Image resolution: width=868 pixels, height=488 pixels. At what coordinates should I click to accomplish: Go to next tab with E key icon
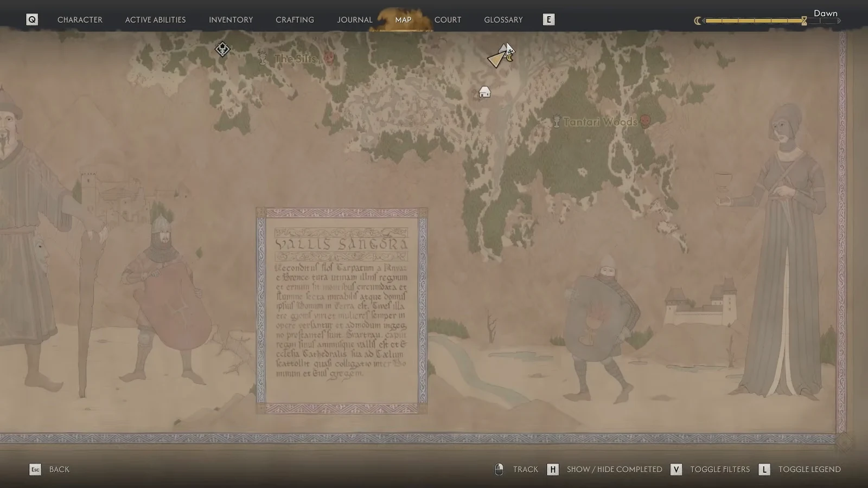(x=548, y=20)
